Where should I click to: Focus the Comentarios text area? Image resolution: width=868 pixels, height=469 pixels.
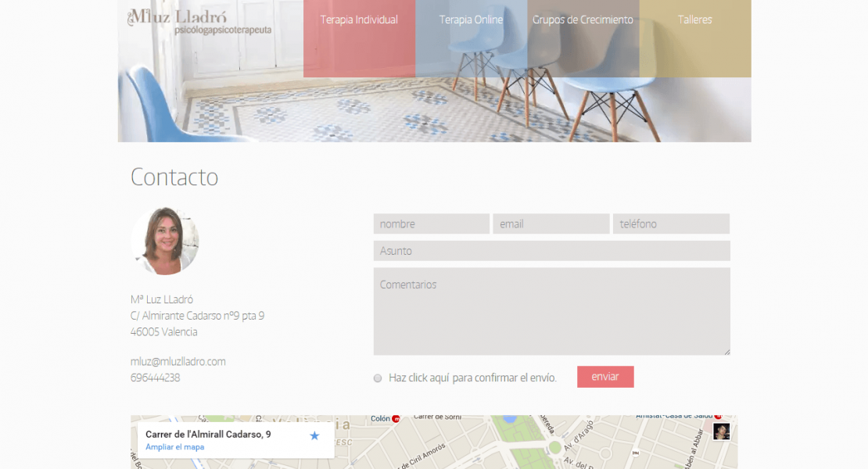coord(551,311)
